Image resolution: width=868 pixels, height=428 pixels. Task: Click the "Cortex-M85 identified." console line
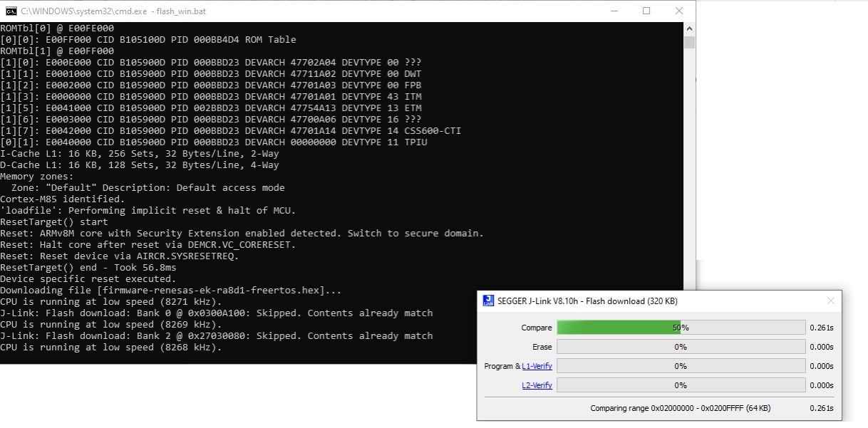(63, 199)
